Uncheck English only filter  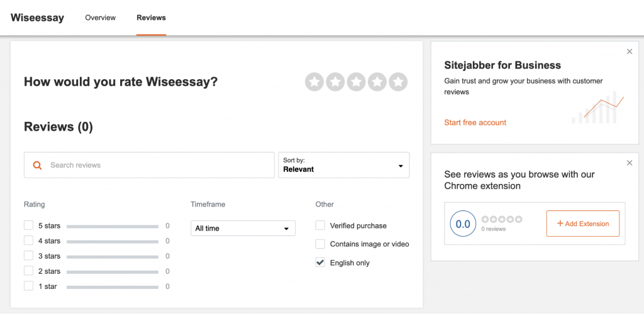coord(320,263)
